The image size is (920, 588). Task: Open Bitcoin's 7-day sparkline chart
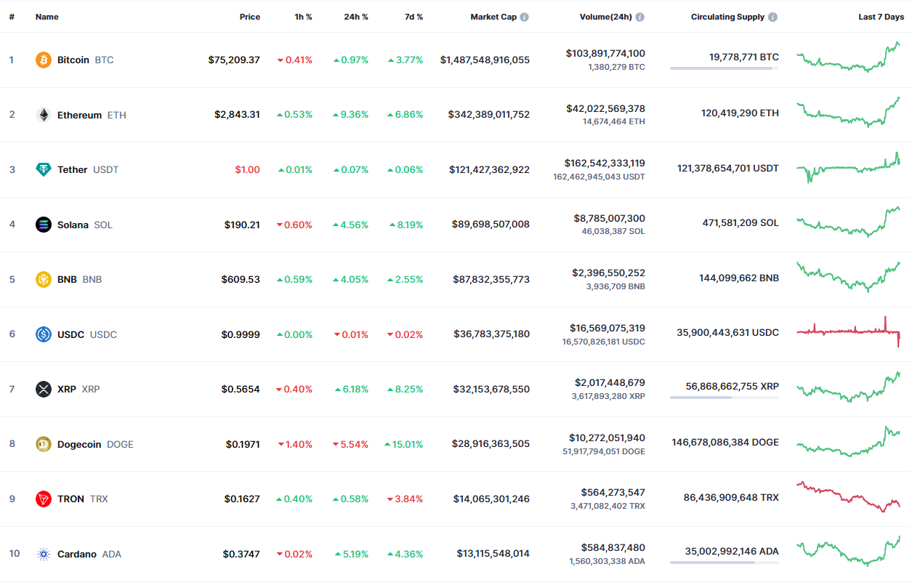(x=849, y=57)
